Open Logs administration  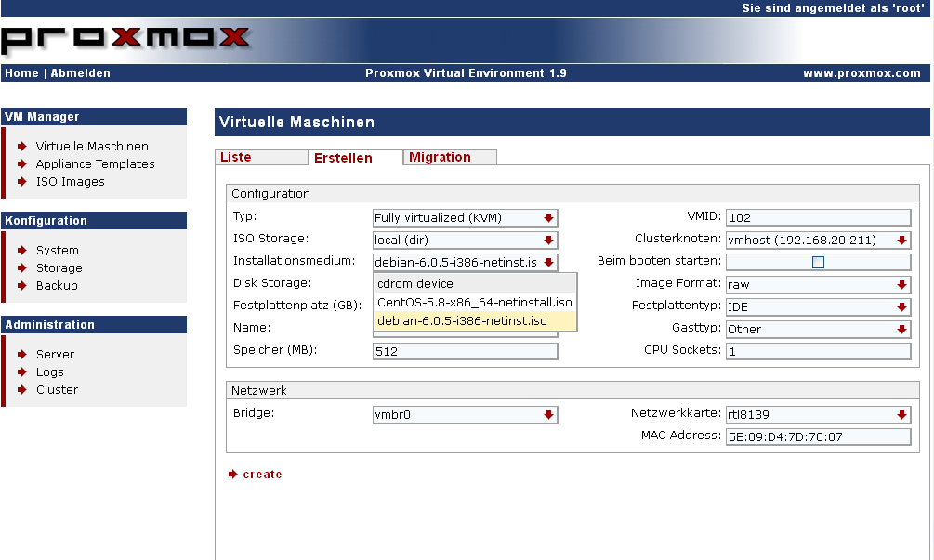click(x=50, y=372)
